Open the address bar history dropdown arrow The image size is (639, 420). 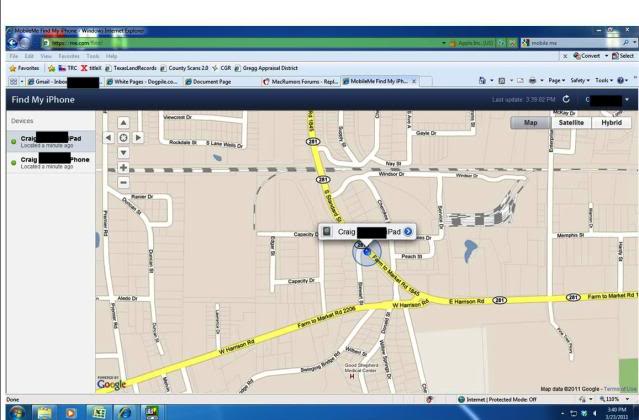(443, 43)
